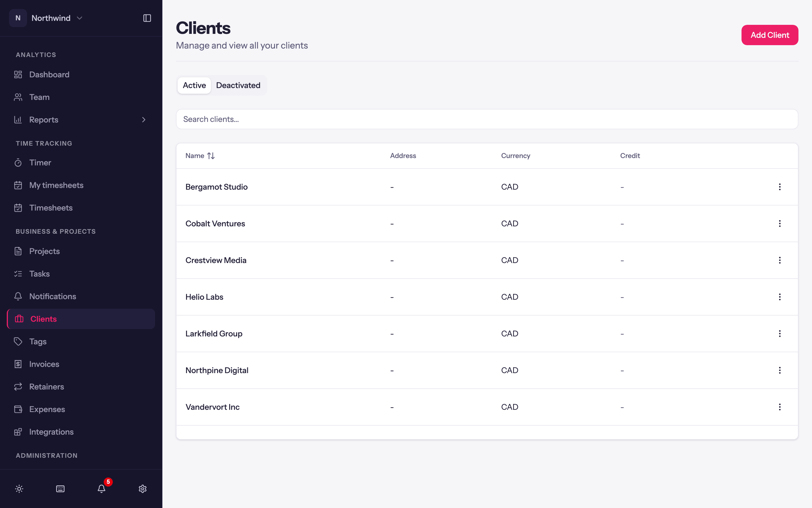Focus the Search clients field
812x508 pixels.
click(487, 119)
